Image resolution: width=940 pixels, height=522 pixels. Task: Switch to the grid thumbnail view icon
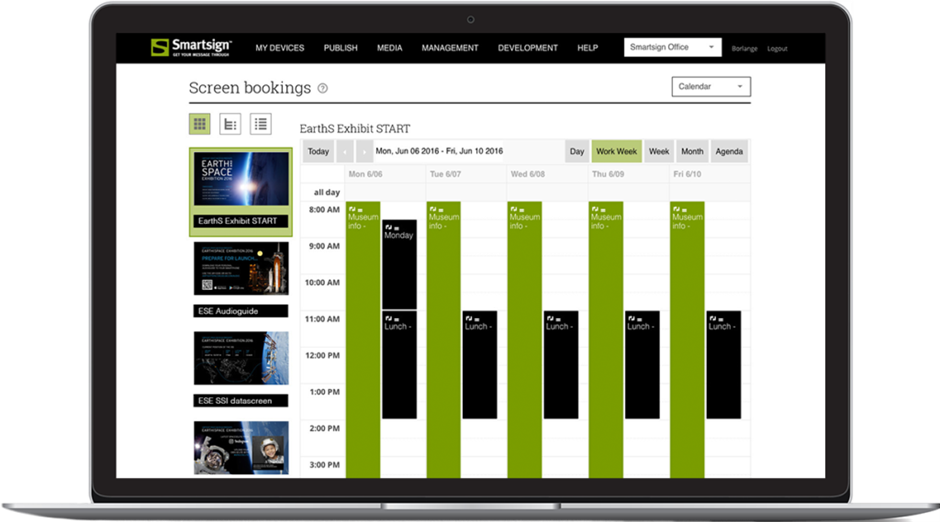(200, 124)
